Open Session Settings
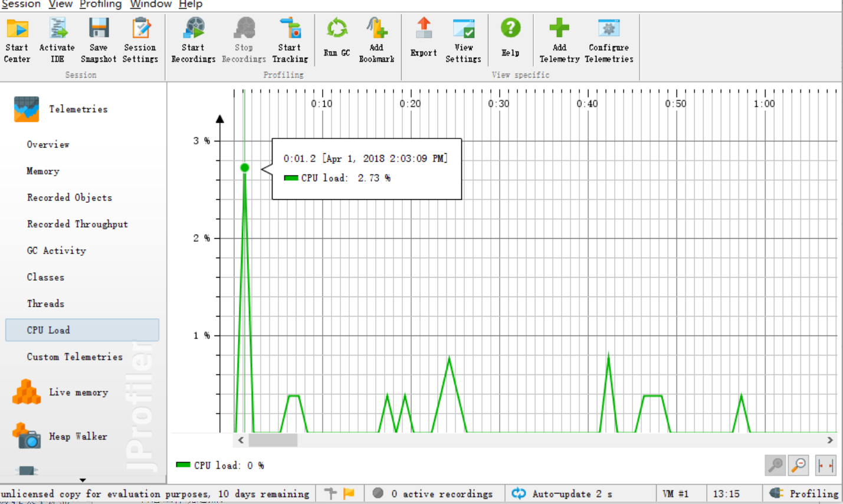Viewport: 843px width, 504px height. click(x=140, y=40)
